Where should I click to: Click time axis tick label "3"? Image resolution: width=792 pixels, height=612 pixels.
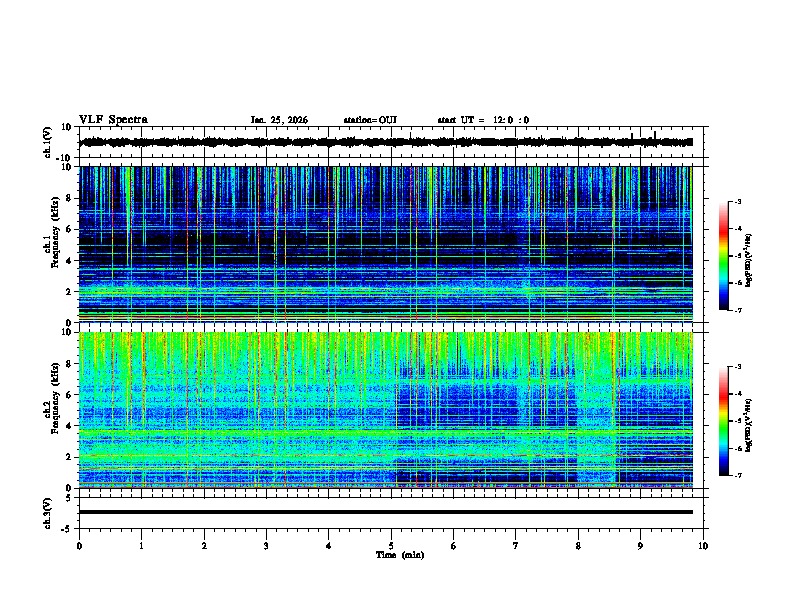pyautogui.click(x=266, y=546)
